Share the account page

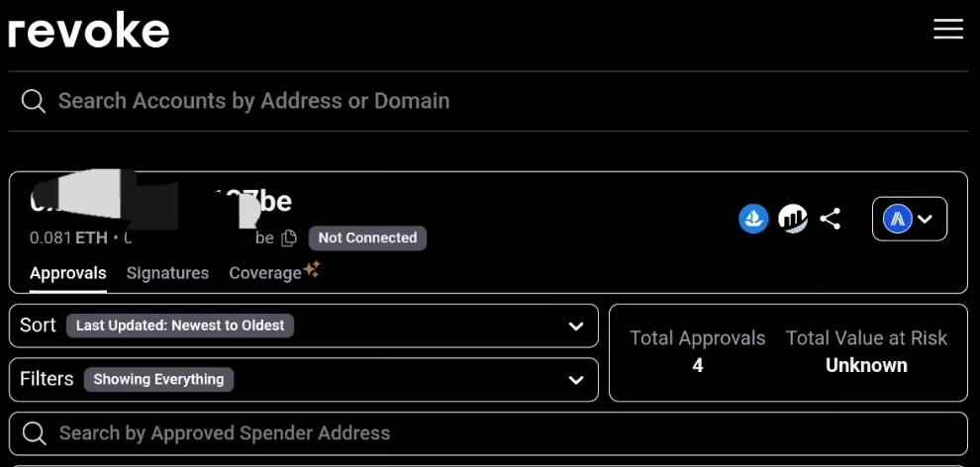pos(830,219)
